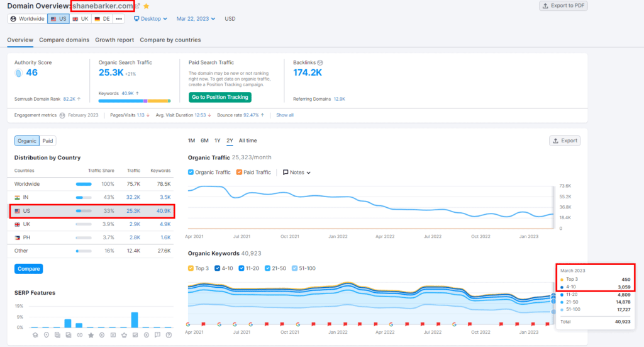The width and height of the screenshot is (644, 347).
Task: Click the yellow favorite star beside the domain
Action: [146, 6]
